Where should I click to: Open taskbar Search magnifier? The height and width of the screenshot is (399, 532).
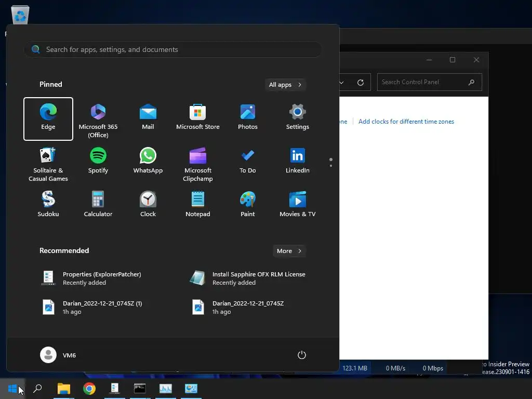click(x=37, y=389)
